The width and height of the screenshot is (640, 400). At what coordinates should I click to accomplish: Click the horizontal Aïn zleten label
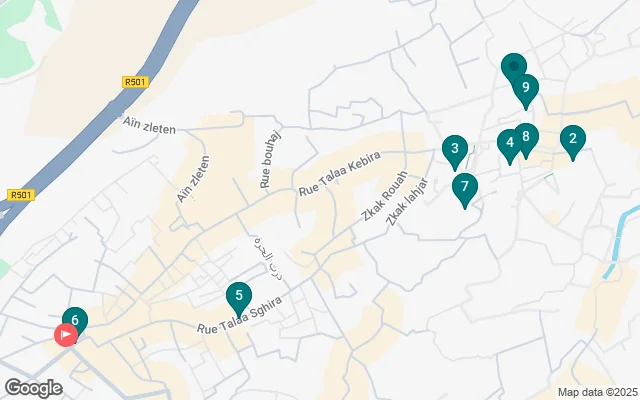pos(149,125)
